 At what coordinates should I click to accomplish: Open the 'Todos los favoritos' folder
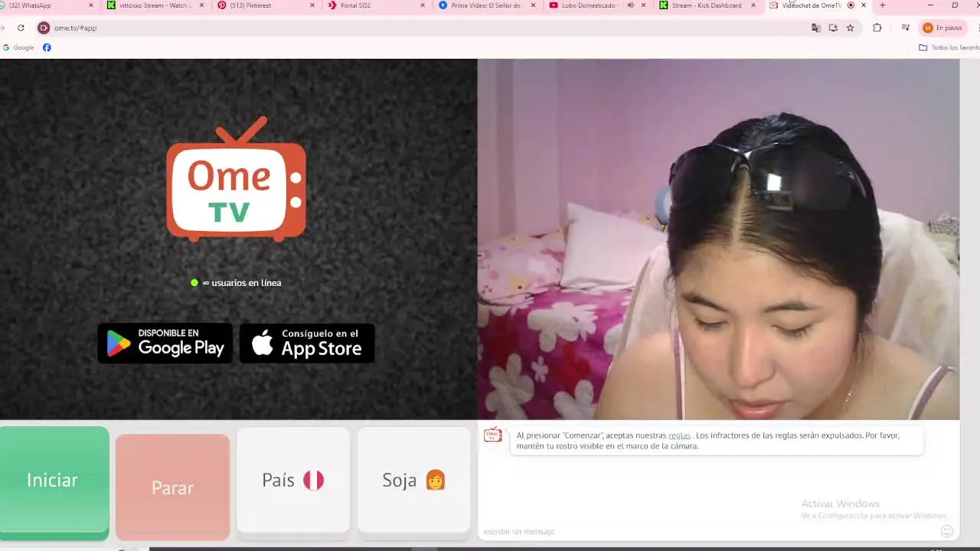click(x=949, y=47)
